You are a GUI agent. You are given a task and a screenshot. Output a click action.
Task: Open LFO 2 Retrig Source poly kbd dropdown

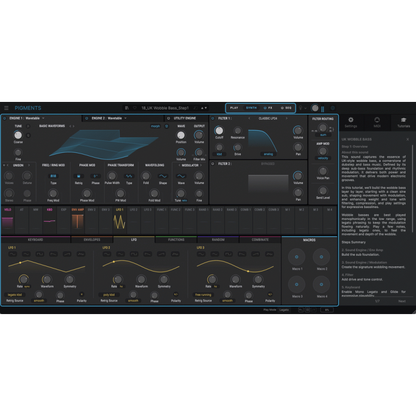tap(109, 295)
